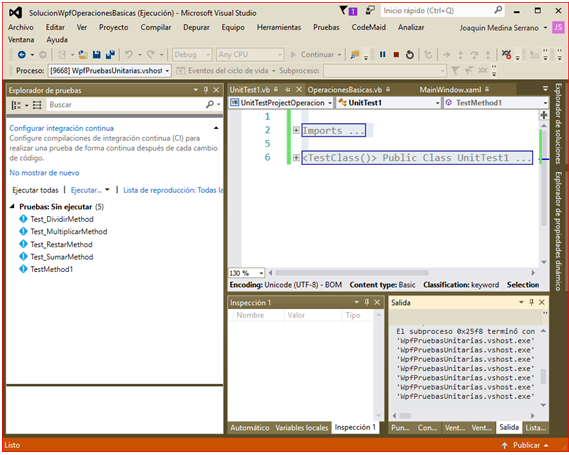The width and height of the screenshot is (569, 455).
Task: Open the Ejecutar... dropdown arrow
Action: [107, 190]
